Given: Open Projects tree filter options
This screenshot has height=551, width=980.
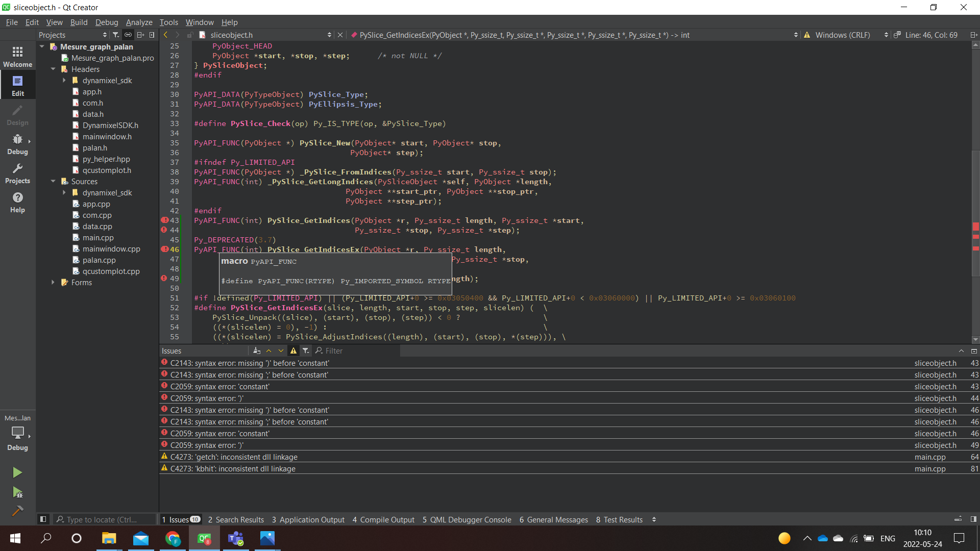Looking at the screenshot, I should click(116, 35).
